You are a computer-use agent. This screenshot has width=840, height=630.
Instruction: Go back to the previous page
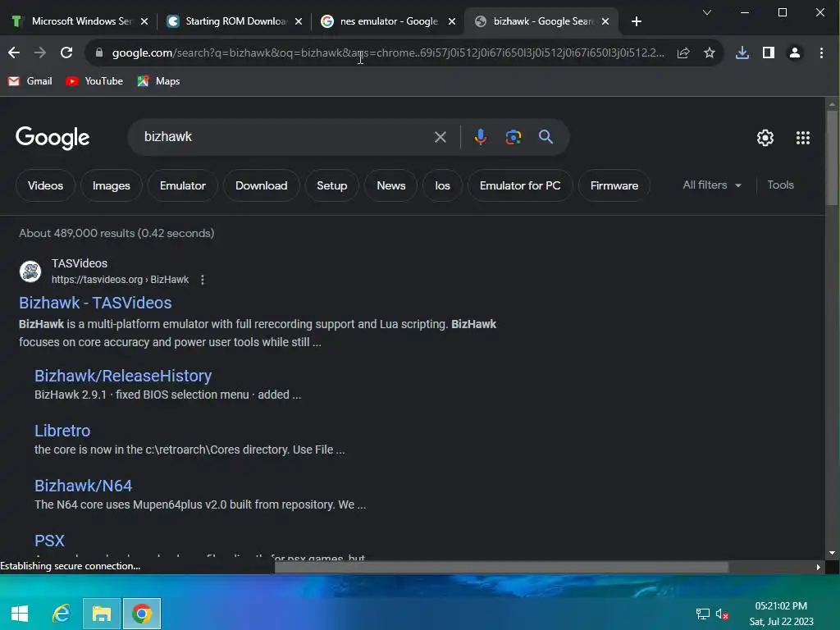pyautogui.click(x=14, y=52)
